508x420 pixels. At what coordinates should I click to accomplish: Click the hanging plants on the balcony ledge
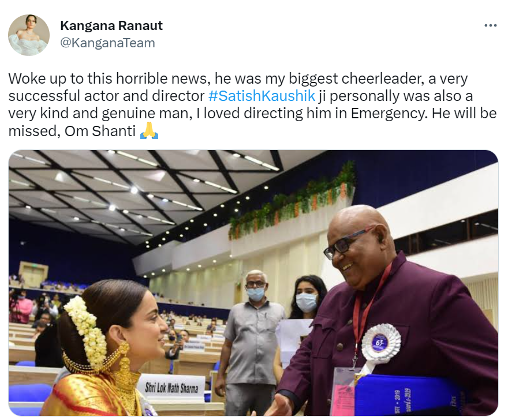tap(293, 201)
